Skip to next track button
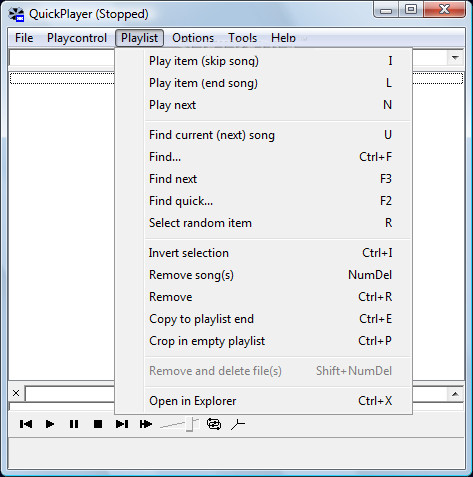 coord(122,424)
